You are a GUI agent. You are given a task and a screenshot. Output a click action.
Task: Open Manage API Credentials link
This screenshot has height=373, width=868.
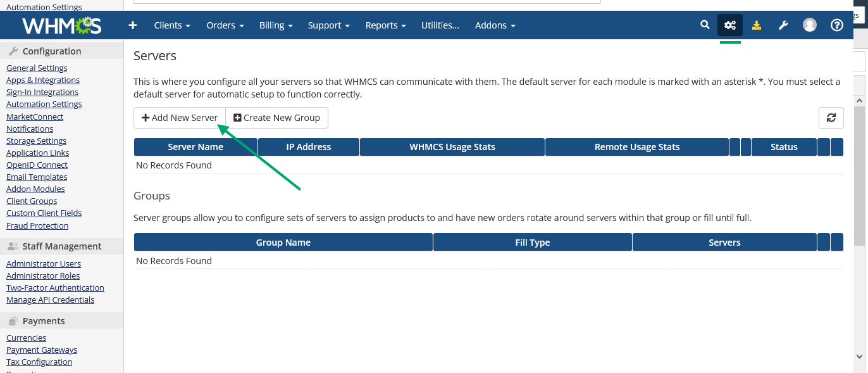[x=50, y=300]
